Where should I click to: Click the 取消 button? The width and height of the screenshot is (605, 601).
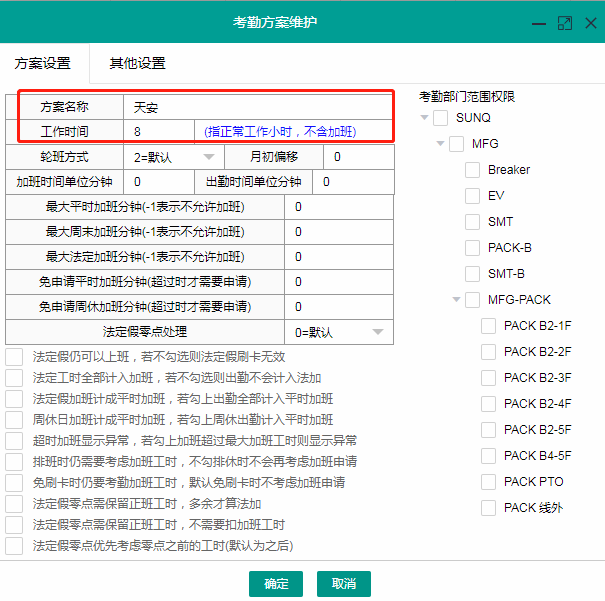(x=344, y=584)
